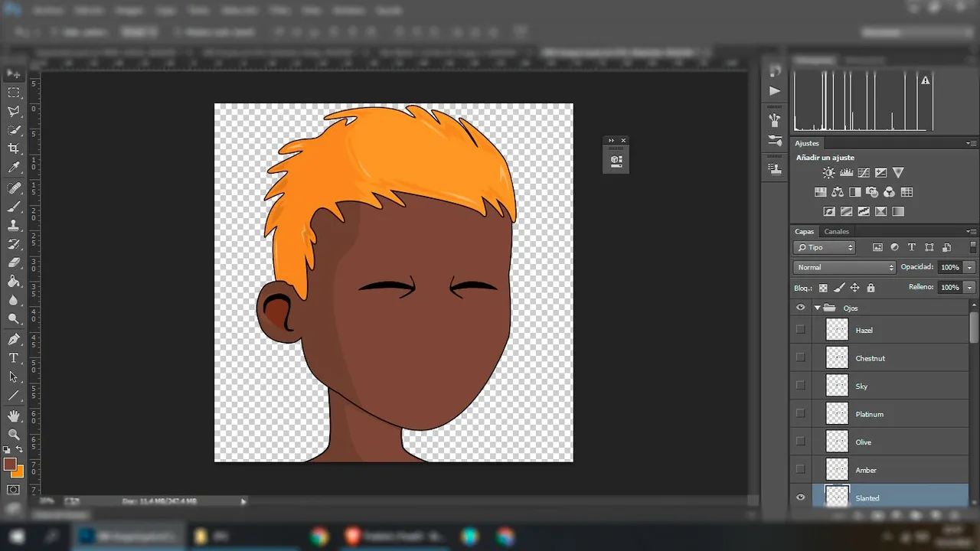Show the Amber layer
Viewport: 980px width, 551px height.
tap(801, 469)
